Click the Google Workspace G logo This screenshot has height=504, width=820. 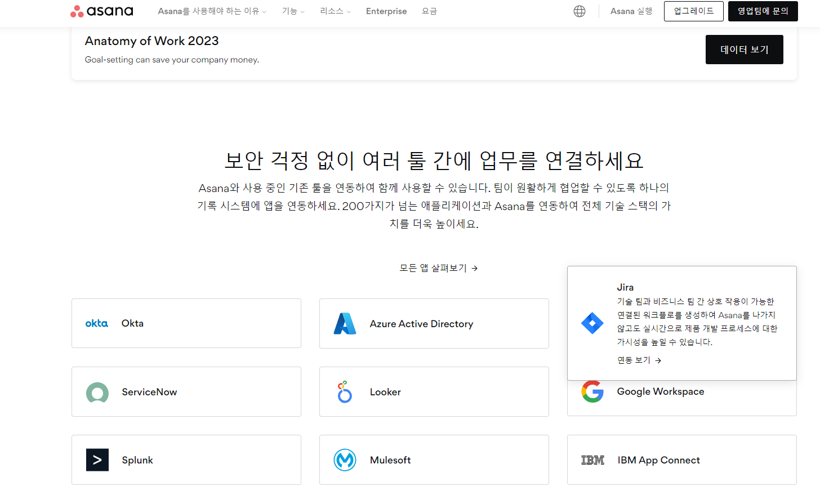[592, 392]
